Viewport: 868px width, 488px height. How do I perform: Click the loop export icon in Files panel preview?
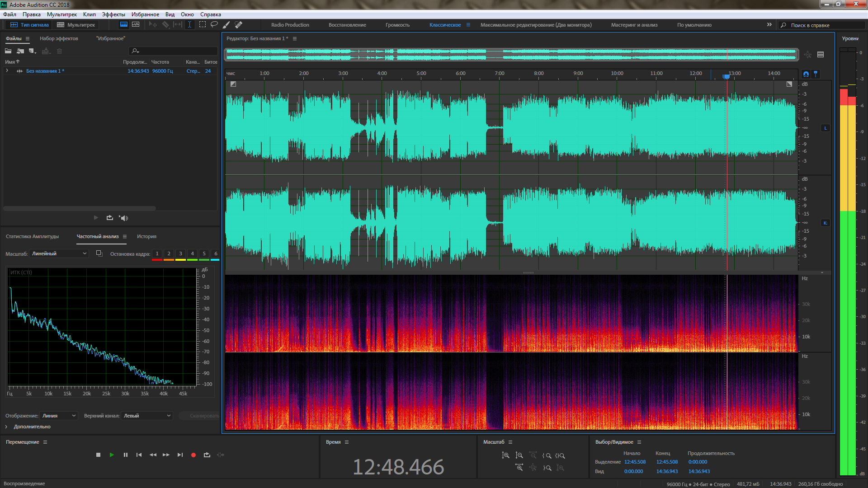pos(109,218)
